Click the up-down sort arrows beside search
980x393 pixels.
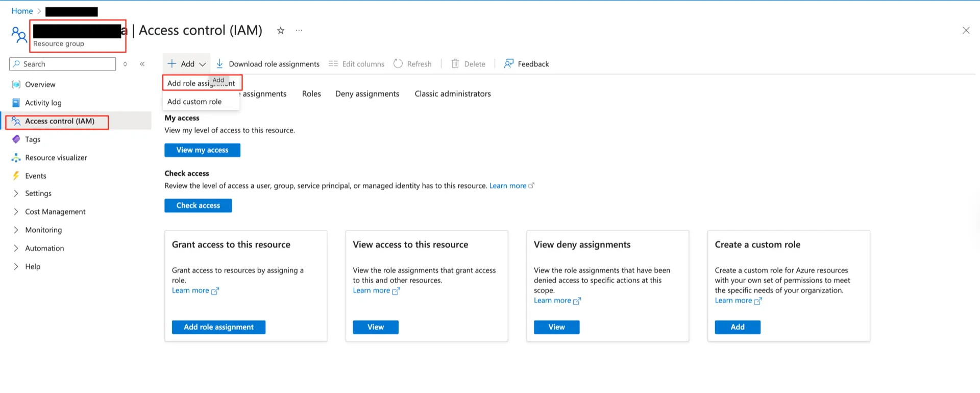[x=125, y=64]
